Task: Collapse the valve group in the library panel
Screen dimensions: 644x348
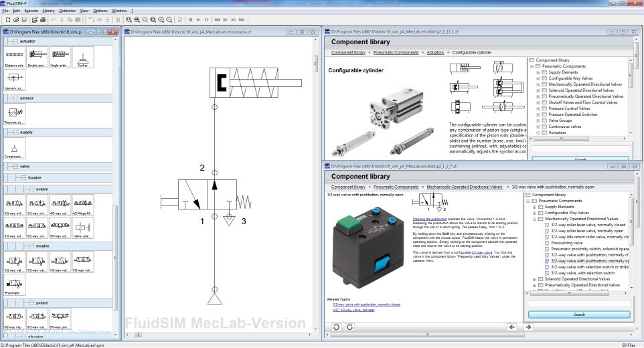Action: [x=15, y=166]
